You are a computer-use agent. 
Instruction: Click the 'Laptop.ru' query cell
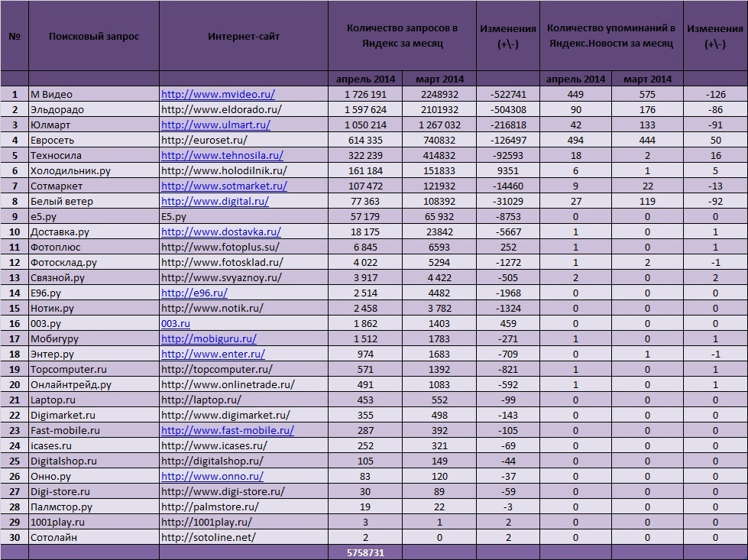tap(94, 400)
